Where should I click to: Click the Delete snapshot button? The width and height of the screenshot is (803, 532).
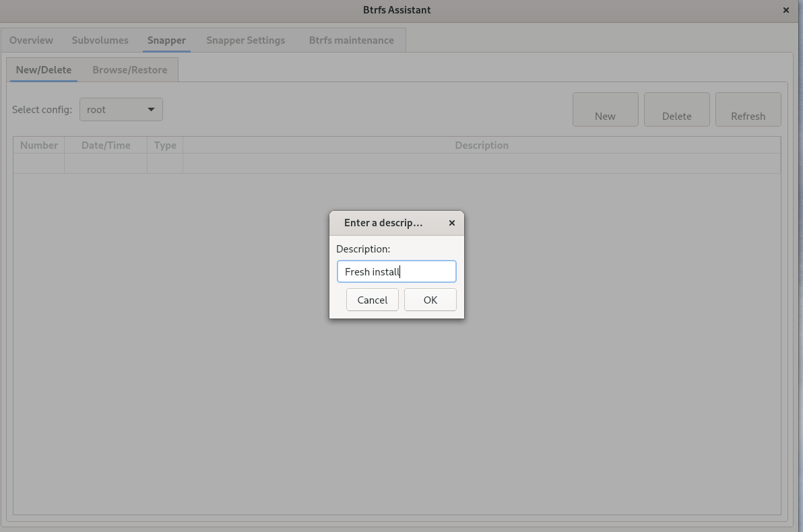point(676,110)
